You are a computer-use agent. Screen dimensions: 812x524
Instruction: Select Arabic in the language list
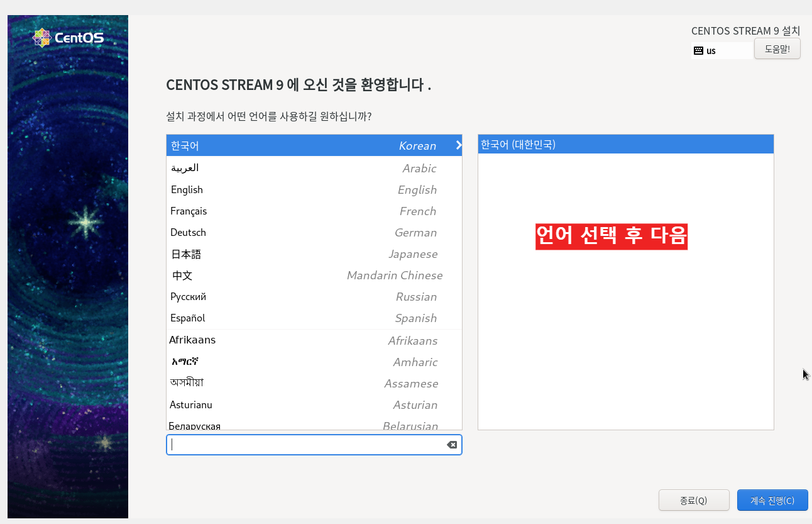[x=314, y=168]
